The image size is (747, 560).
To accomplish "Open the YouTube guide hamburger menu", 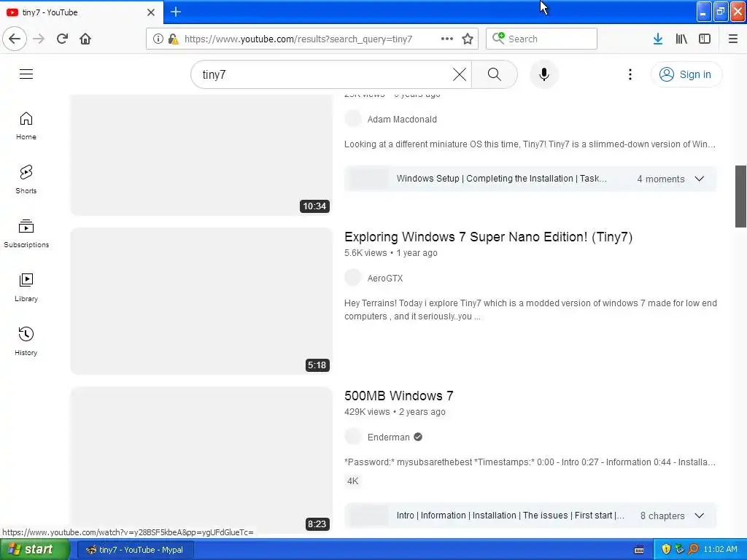I will click(x=26, y=74).
